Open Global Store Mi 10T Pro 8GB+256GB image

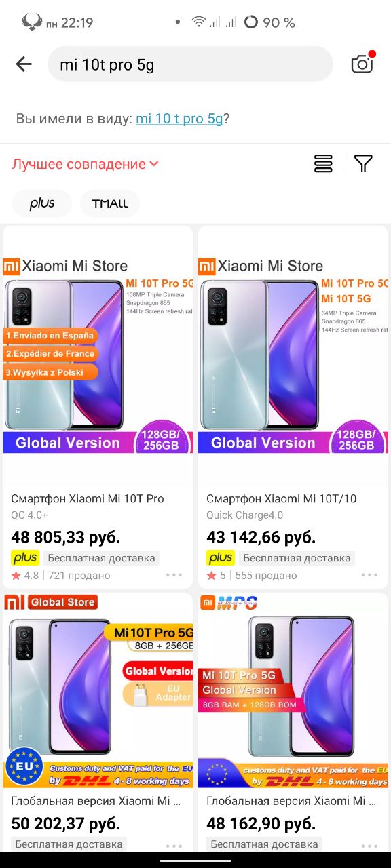98,690
